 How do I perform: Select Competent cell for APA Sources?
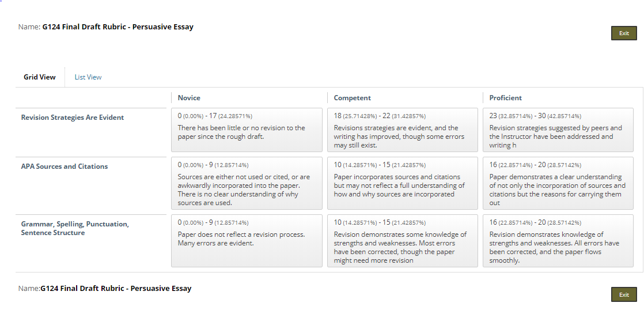(x=403, y=183)
